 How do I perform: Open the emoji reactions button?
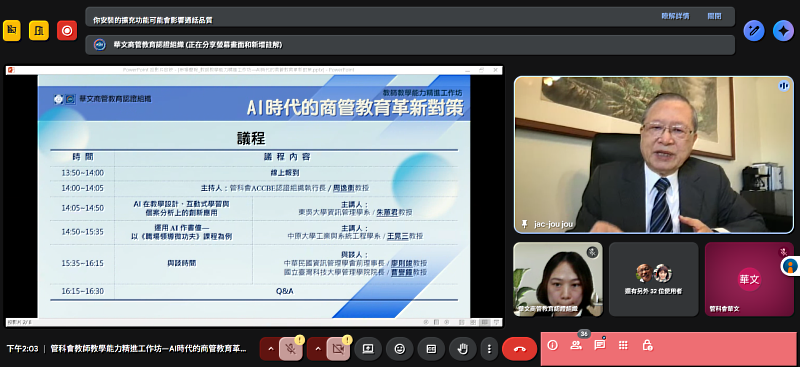tap(399, 349)
